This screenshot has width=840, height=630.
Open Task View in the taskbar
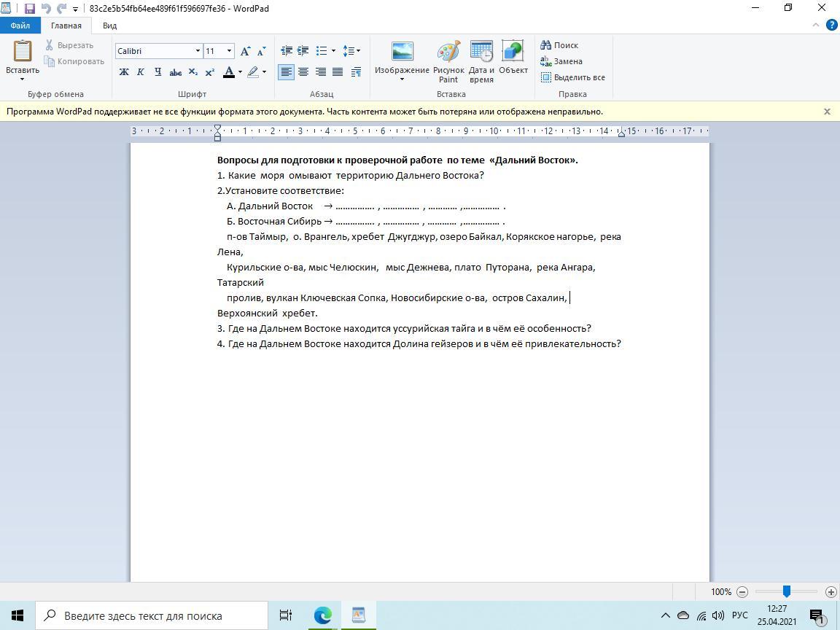tap(286, 615)
